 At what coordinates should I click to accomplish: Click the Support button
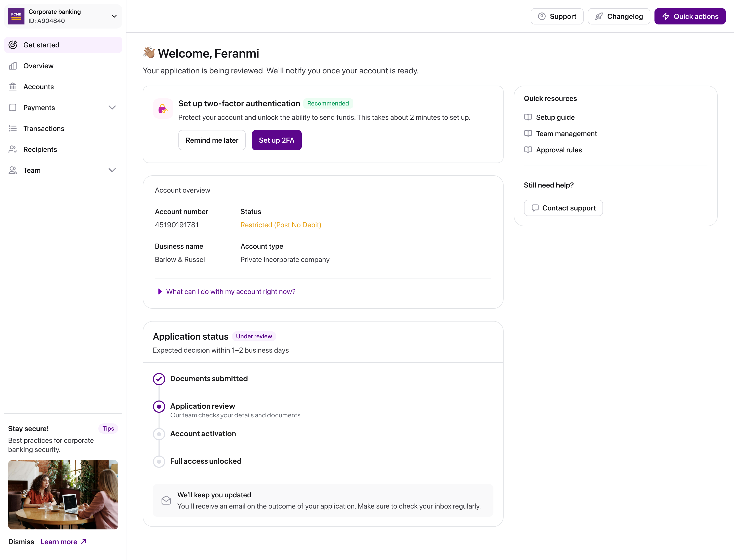(x=557, y=16)
